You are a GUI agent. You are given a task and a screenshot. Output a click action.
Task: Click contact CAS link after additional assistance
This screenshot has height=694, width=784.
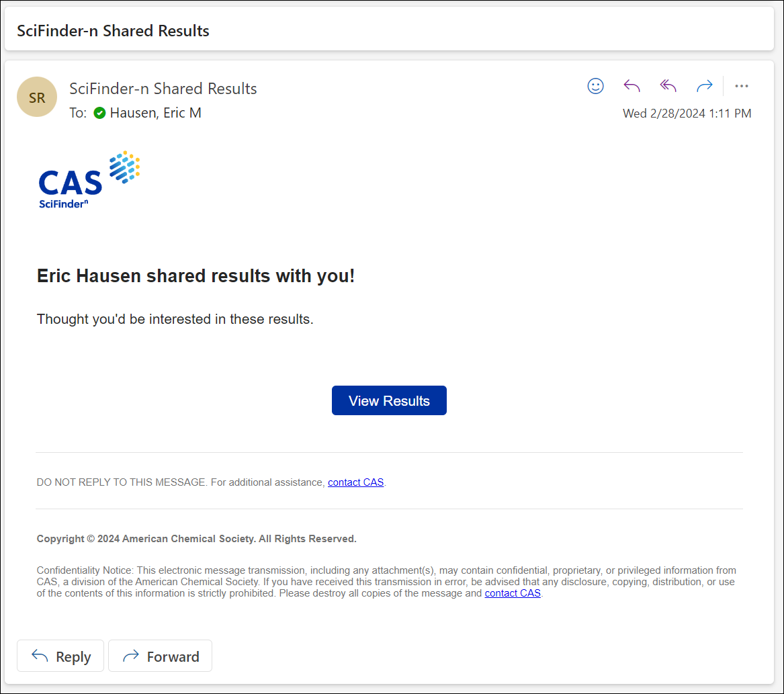point(355,482)
